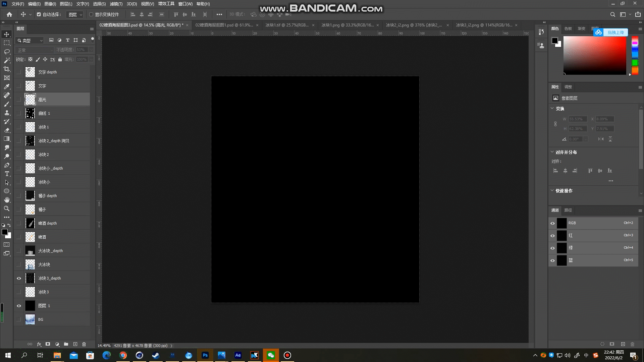The height and width of the screenshot is (362, 644).
Task: Click the create new group folder icon
Action: point(66,344)
